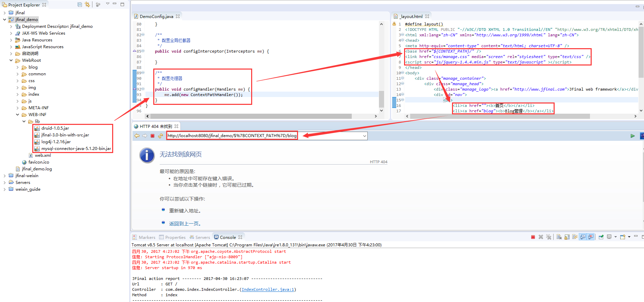Go forward in internal web browser
This screenshot has width=644, height=302.
(145, 136)
